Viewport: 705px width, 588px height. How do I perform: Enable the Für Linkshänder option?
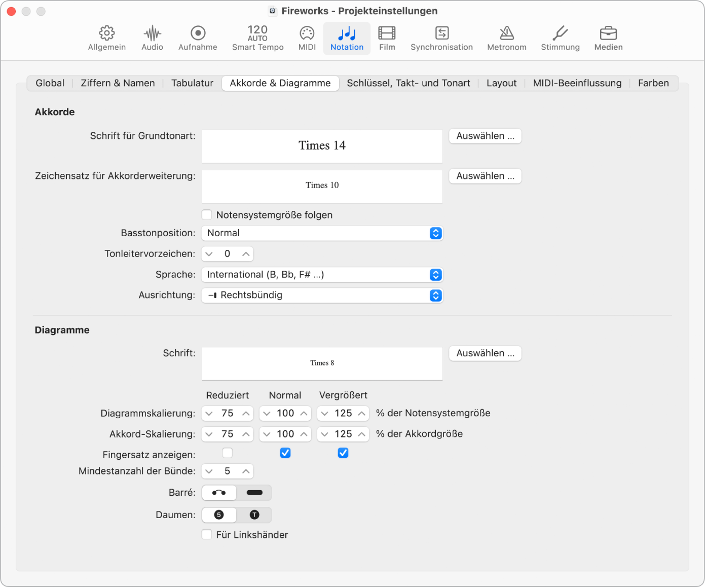[x=206, y=534]
